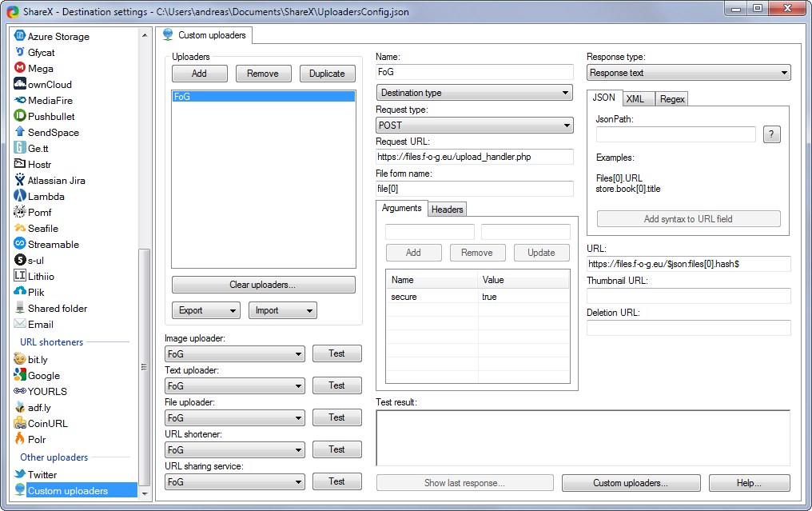The image size is (812, 511).
Task: Click the File form name field
Action: [475, 189]
